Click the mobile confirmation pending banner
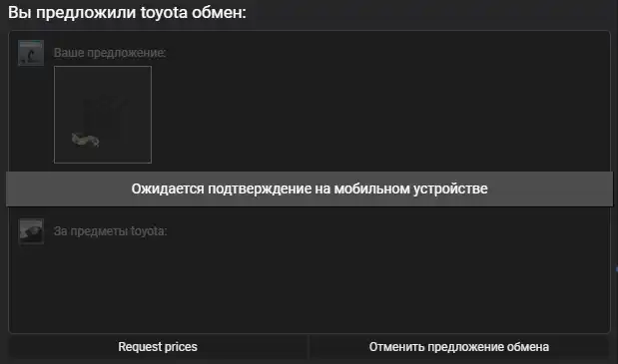Screen dimensions: 618x364 pos(309,188)
